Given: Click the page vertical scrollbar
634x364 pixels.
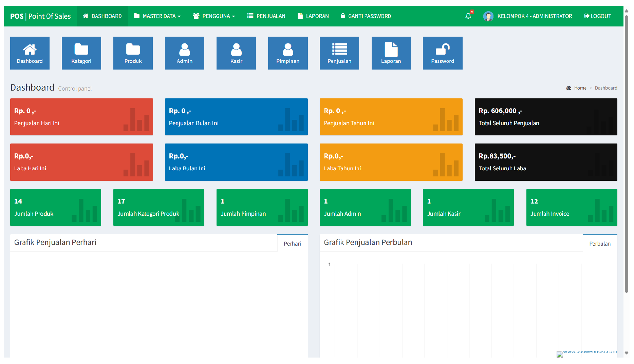Looking at the screenshot, I should click(627, 153).
